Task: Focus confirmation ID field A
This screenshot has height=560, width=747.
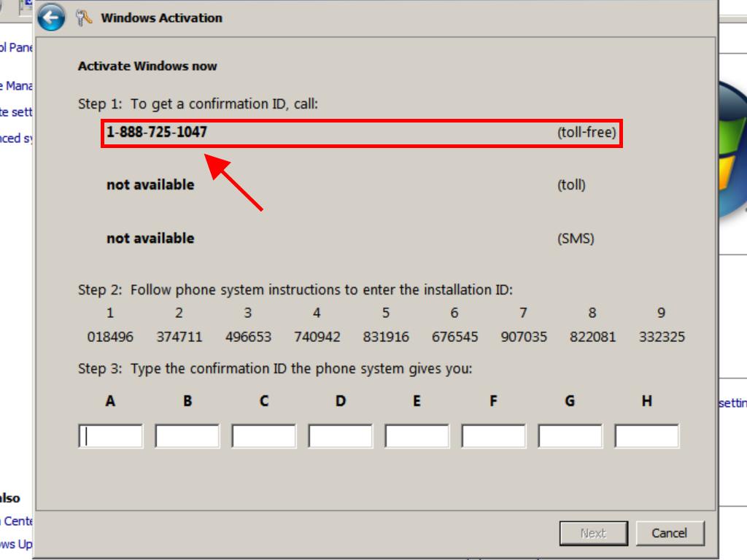Action: (x=111, y=436)
